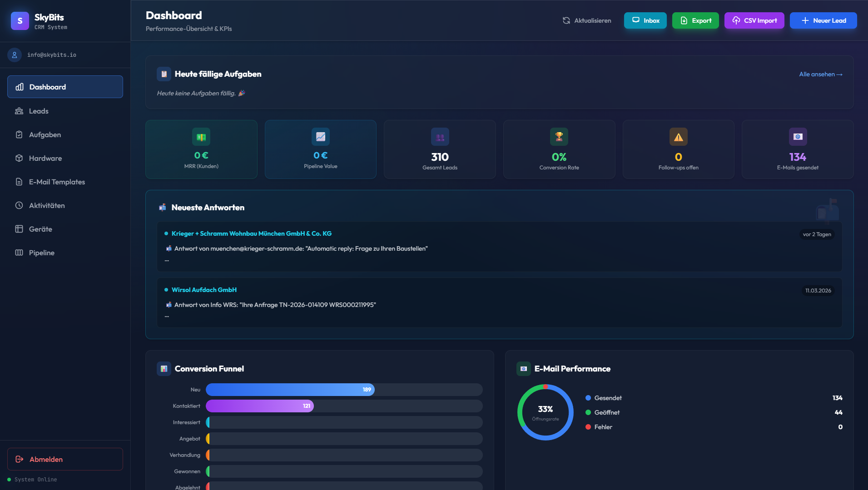868x490 pixels.
Task: Click the profile icon beside info@skybits.io
Action: (15, 55)
